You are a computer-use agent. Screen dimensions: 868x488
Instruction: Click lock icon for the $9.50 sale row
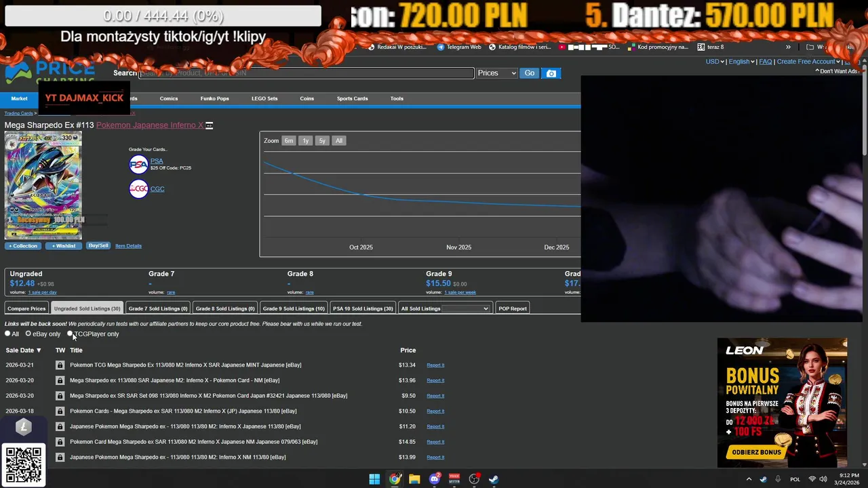[60, 396]
